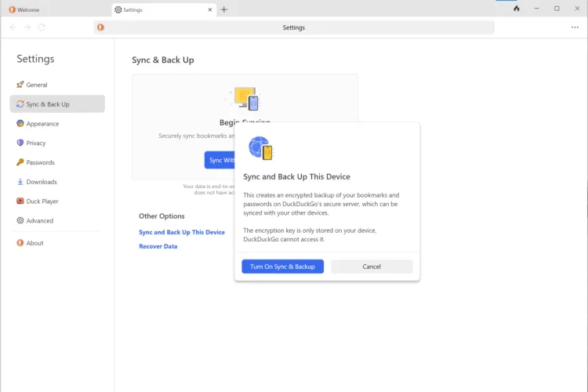
Task: Close the Settings tab
Action: (x=210, y=9)
